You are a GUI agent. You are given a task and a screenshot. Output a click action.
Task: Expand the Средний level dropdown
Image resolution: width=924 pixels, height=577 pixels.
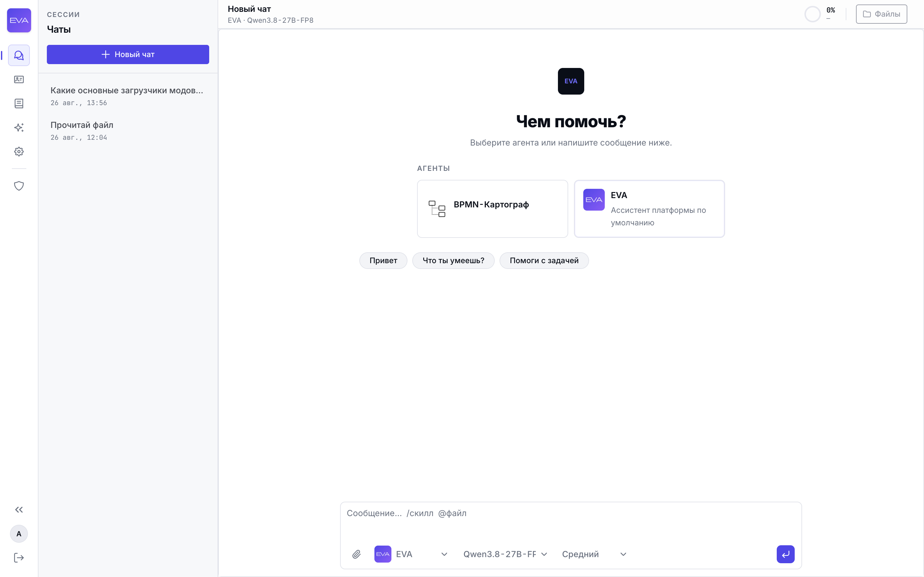[594, 554]
